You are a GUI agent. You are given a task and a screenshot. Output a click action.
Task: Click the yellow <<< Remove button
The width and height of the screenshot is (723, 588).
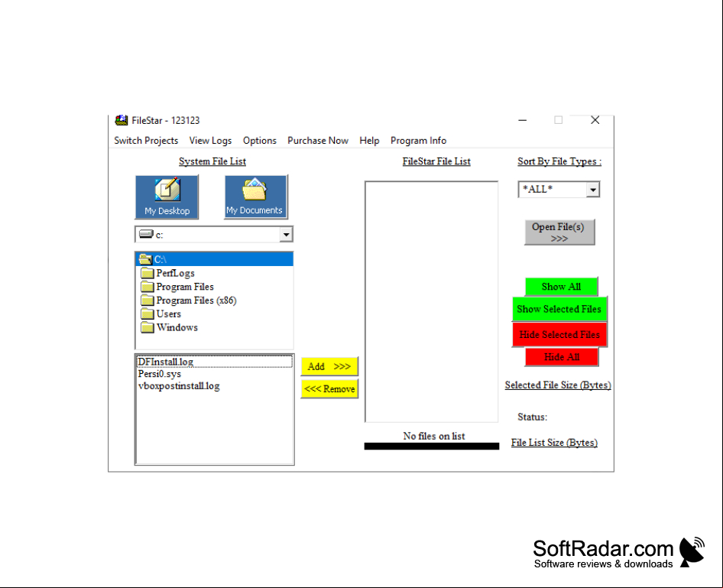[329, 388]
